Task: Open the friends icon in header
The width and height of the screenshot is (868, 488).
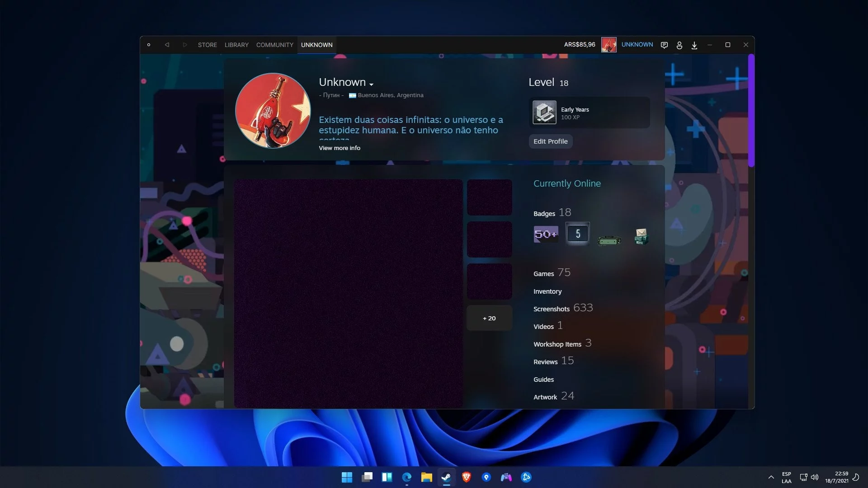Action: pos(679,45)
